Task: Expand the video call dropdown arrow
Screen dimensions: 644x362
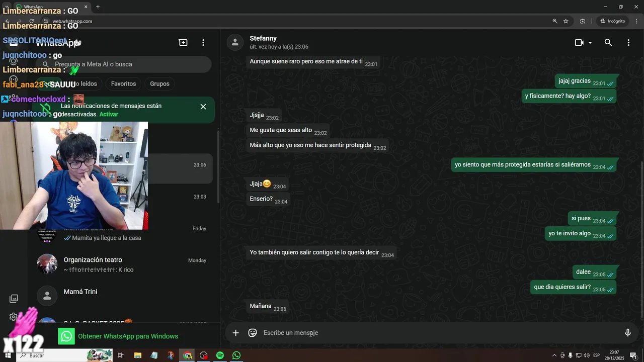Action: (590, 43)
